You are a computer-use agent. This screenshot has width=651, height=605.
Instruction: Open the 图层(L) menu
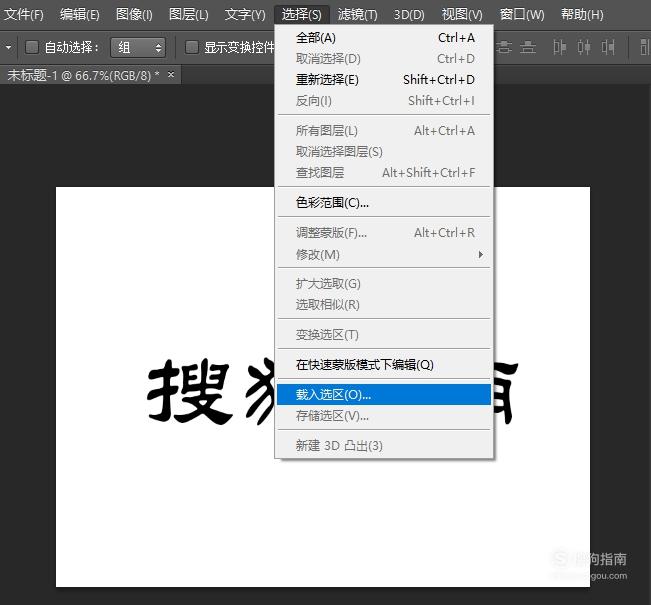[188, 15]
